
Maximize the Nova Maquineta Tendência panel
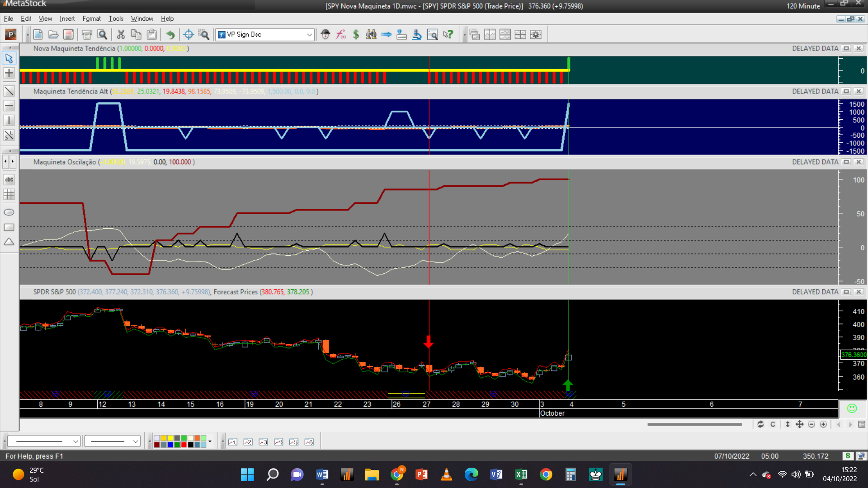point(846,48)
